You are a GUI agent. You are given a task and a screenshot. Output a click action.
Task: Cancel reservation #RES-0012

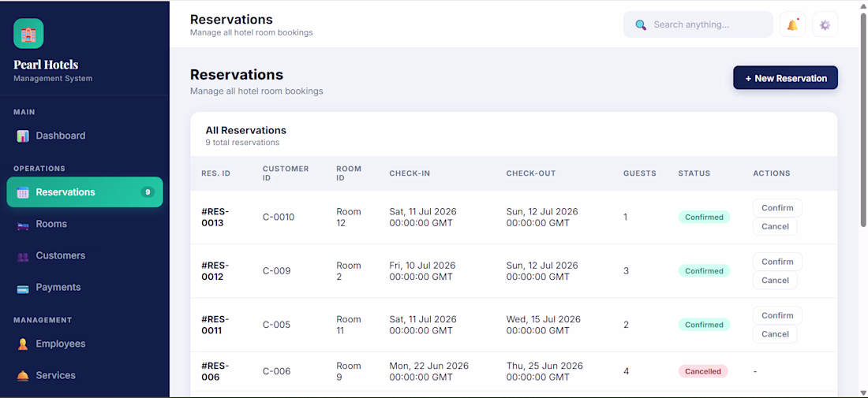775,281
